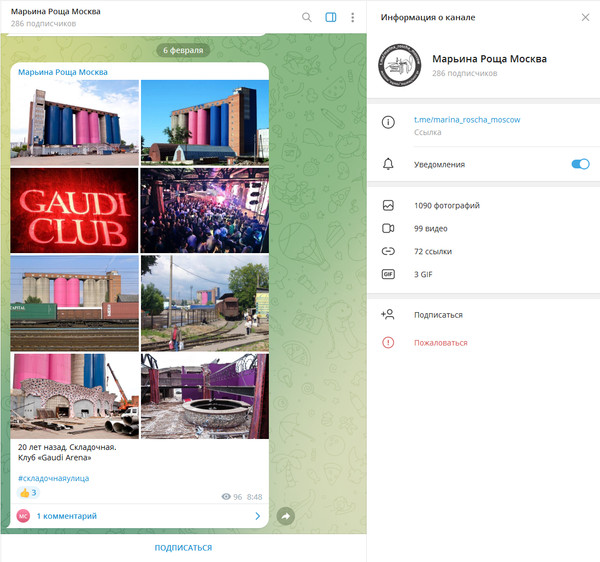
Task: Open the first colorful silos photo
Action: coord(74,122)
